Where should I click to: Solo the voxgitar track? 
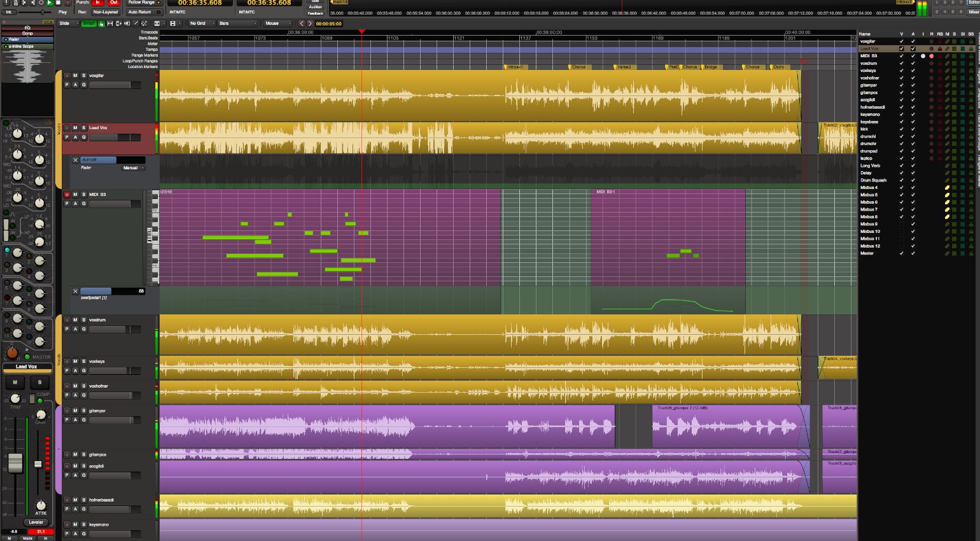83,76
